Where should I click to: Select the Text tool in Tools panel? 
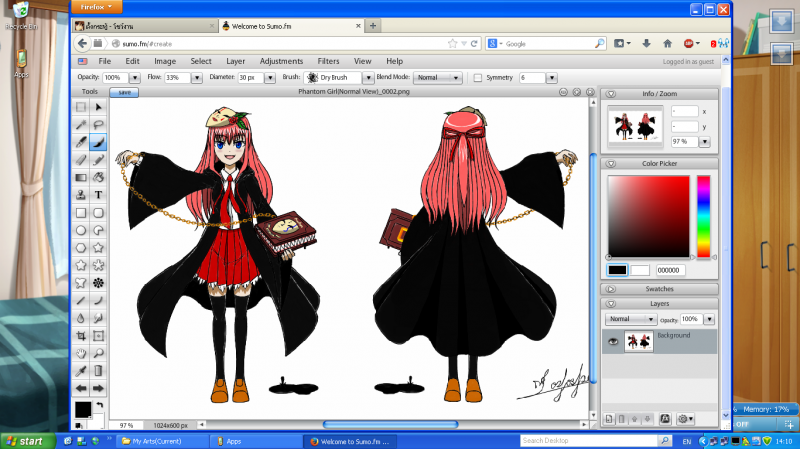99,195
